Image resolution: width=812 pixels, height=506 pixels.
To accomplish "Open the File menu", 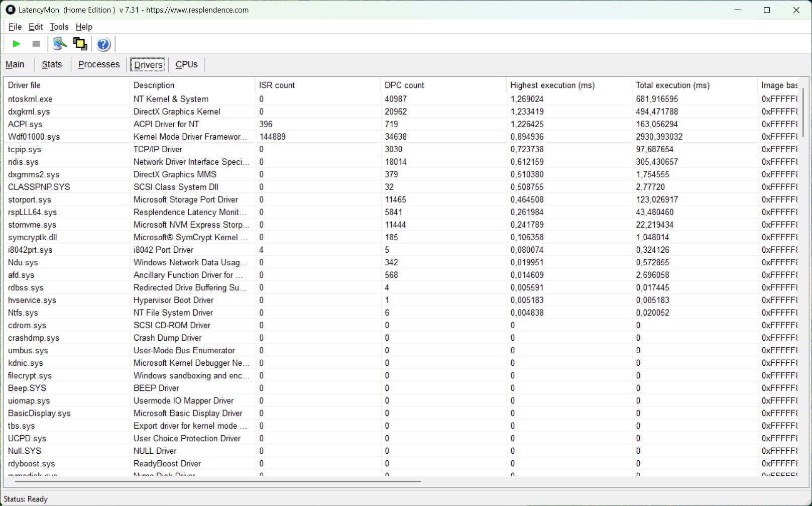I will pyautogui.click(x=15, y=27).
